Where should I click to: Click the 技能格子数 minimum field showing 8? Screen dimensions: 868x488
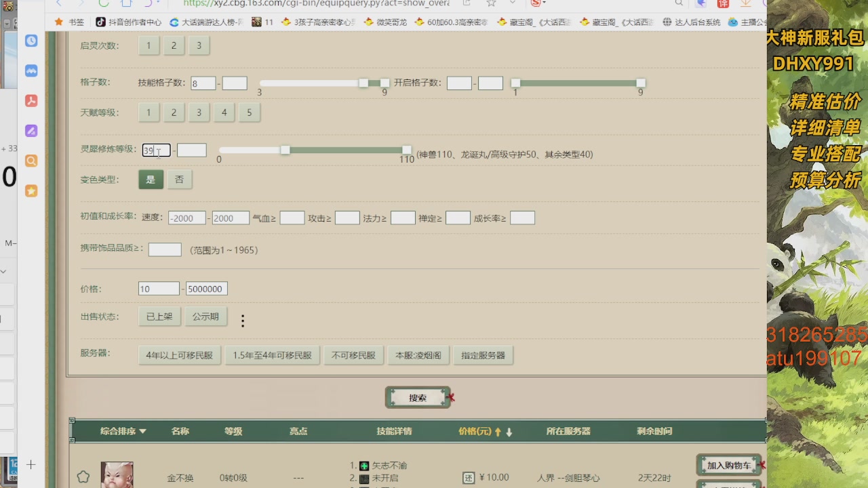coord(203,83)
